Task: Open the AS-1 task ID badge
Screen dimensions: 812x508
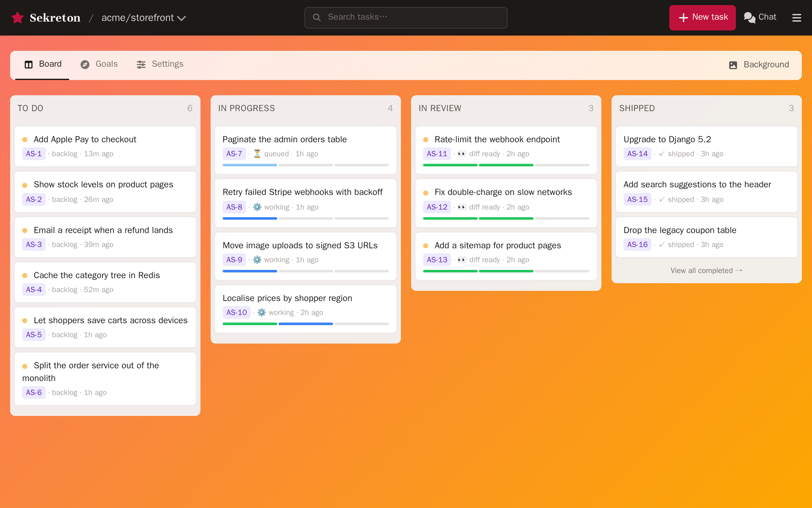Action: [34, 154]
